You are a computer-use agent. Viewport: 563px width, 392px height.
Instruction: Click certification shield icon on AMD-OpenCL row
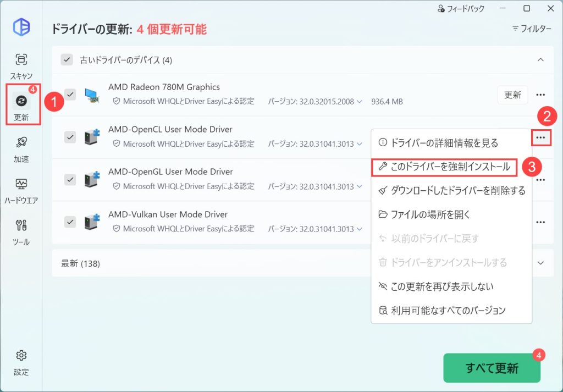pos(117,144)
